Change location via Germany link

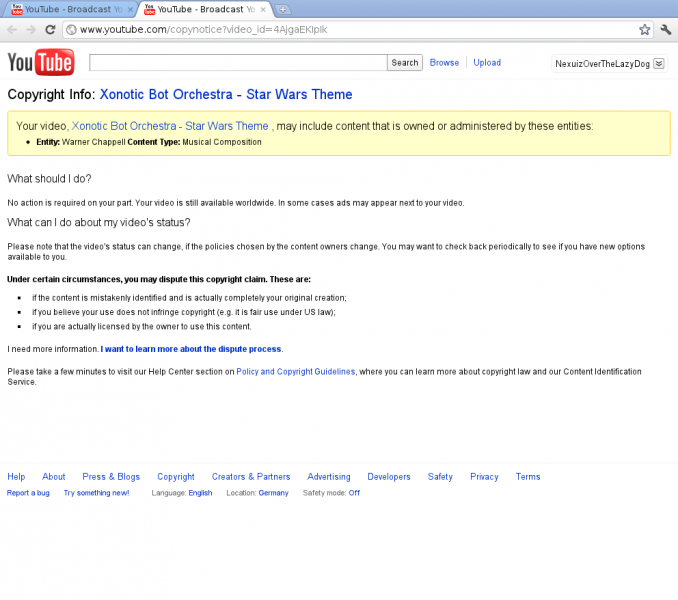pyautogui.click(x=273, y=493)
